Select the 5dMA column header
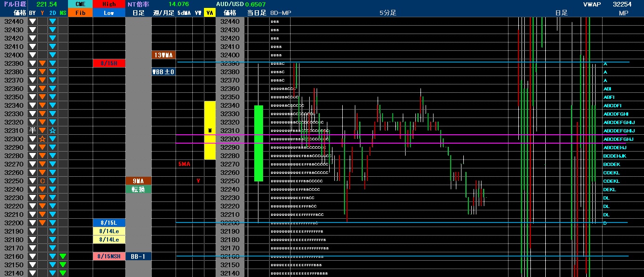The height and width of the screenshot is (277, 644). point(184,13)
